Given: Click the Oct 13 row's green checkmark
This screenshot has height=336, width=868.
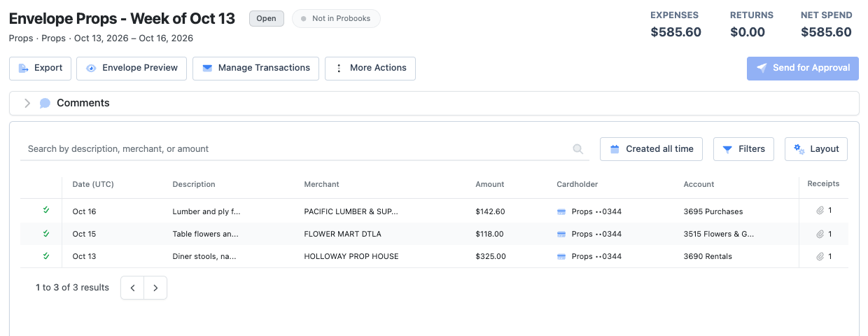Looking at the screenshot, I should [46, 255].
